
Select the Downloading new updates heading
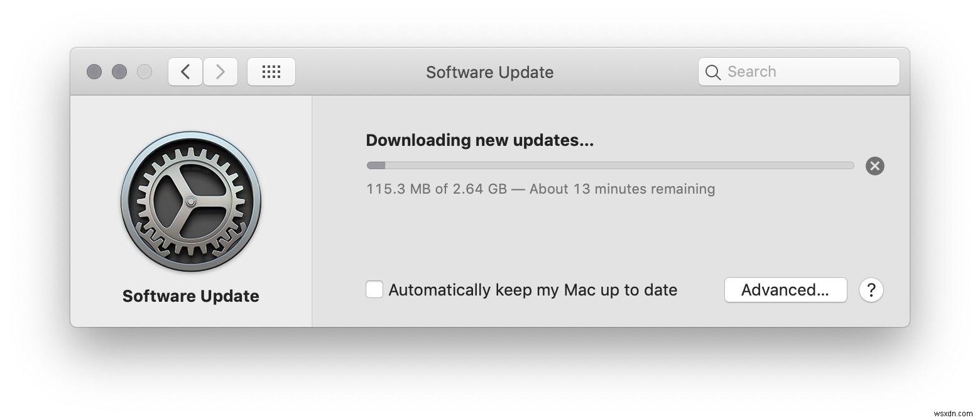pos(480,140)
